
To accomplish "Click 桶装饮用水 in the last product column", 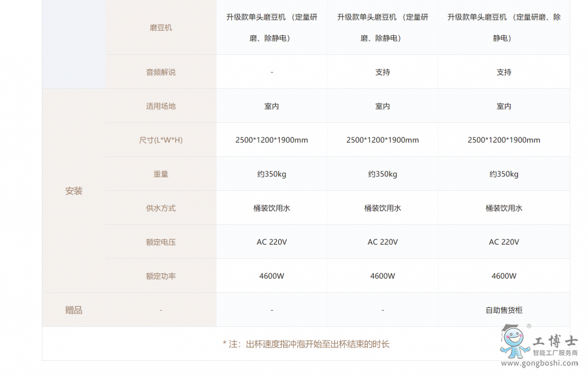I will click(x=504, y=208).
